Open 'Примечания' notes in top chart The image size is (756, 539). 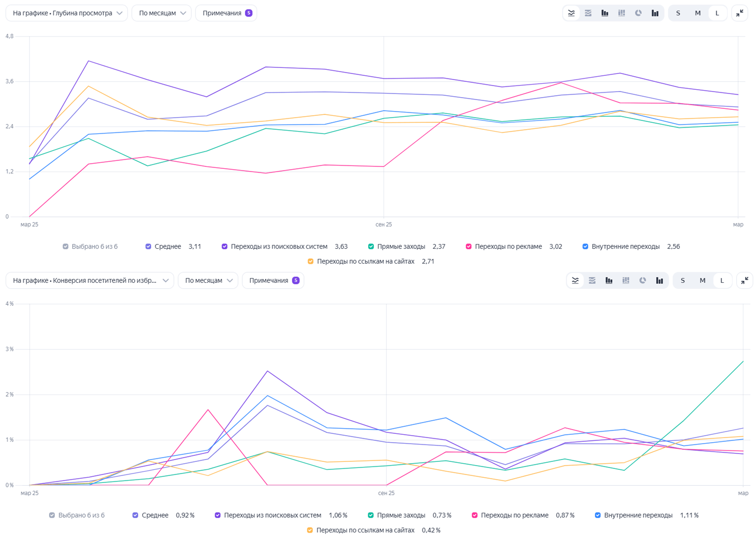click(226, 13)
